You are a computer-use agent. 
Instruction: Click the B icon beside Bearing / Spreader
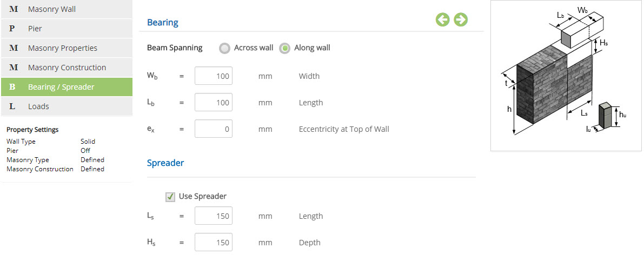[x=12, y=87]
